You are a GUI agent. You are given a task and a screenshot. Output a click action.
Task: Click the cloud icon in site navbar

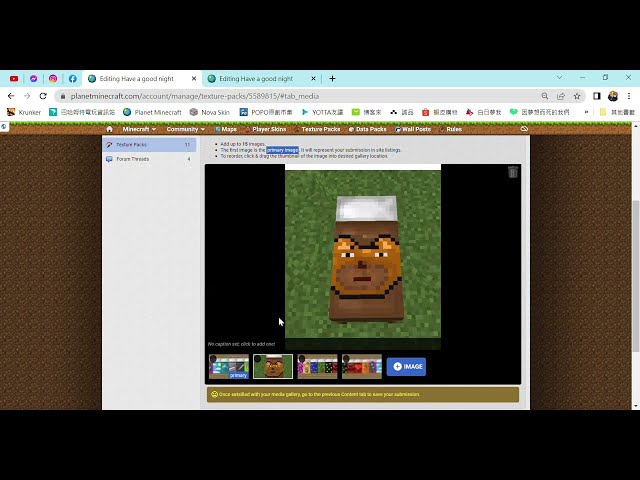pos(524,129)
